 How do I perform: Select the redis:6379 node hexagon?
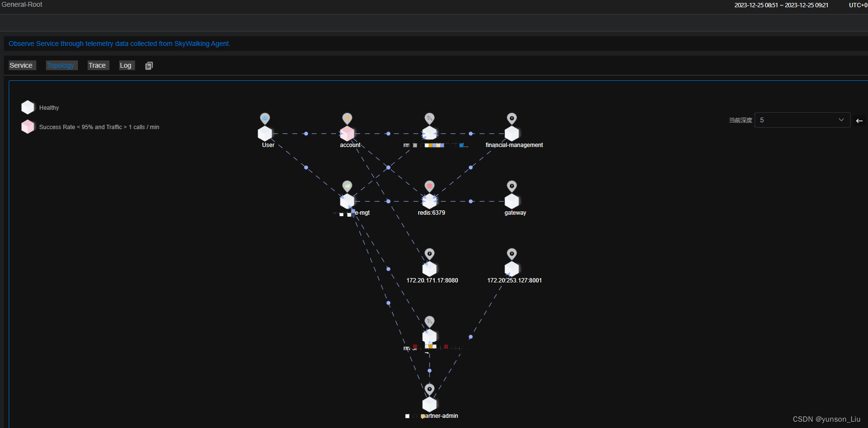(429, 201)
